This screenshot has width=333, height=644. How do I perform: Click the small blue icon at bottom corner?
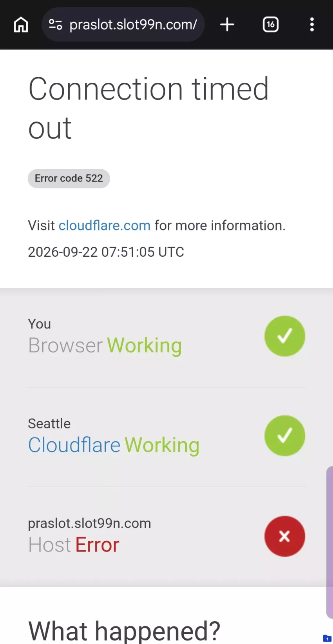[x=327, y=638]
